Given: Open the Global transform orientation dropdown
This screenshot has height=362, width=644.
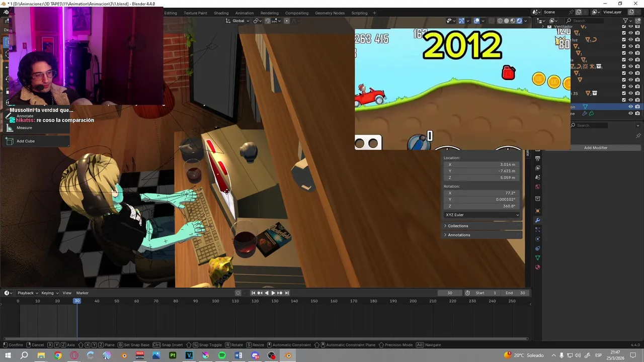Looking at the screenshot, I should [238, 21].
